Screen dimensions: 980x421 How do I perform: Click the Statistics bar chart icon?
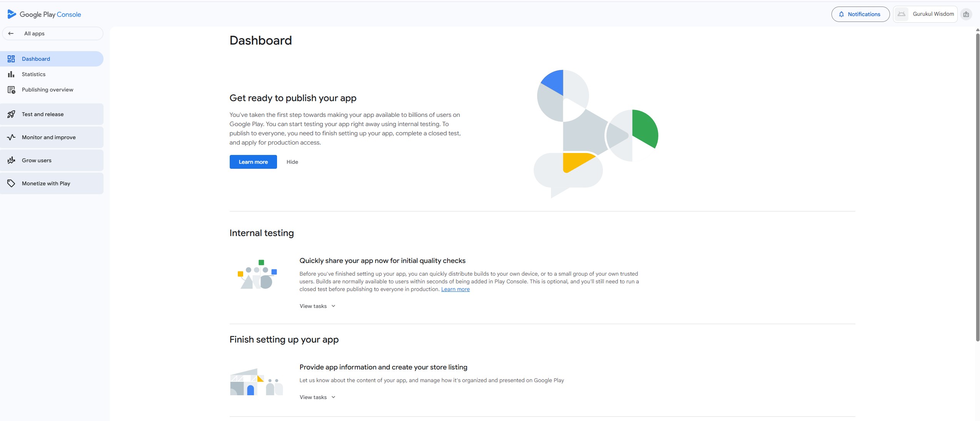[x=11, y=74]
